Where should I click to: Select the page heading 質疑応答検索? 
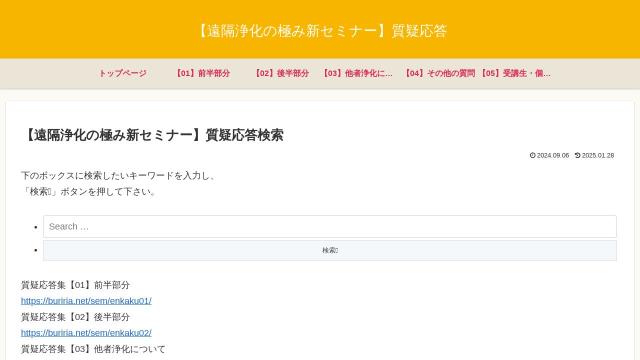pyautogui.click(x=153, y=135)
